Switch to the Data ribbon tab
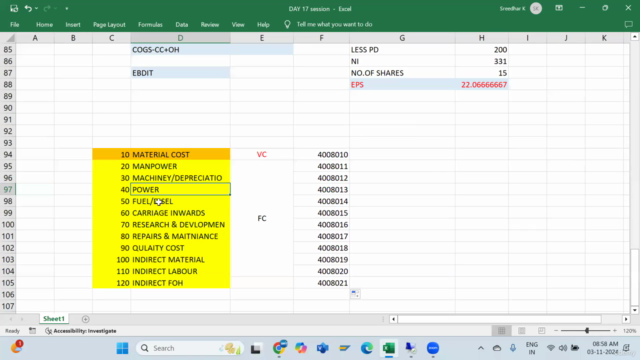 pos(182,24)
